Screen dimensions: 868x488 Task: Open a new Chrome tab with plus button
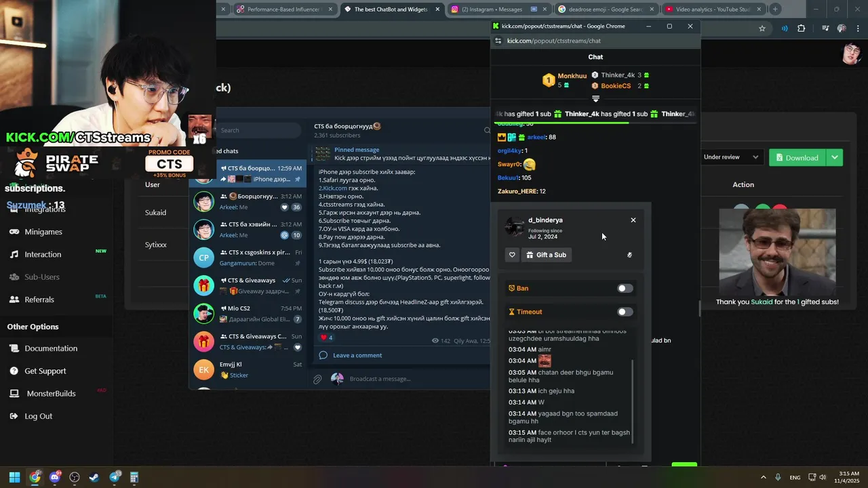(775, 9)
